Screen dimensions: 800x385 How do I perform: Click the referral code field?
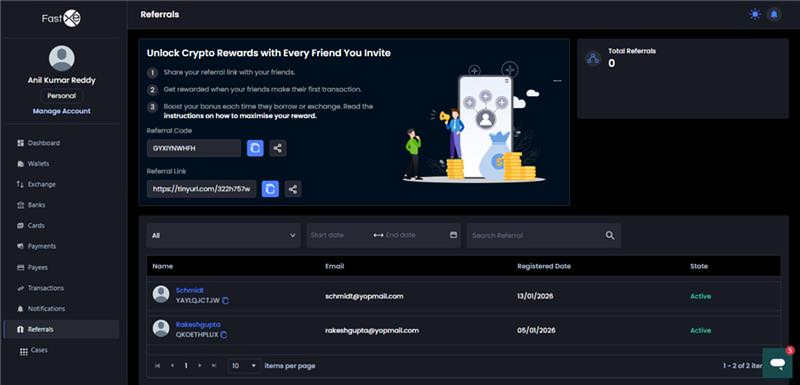(194, 148)
